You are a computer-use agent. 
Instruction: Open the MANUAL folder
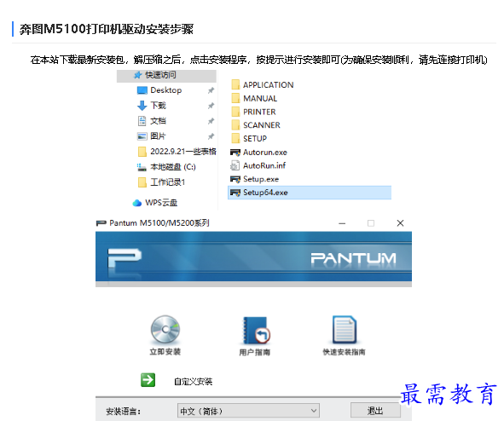pyautogui.click(x=260, y=99)
